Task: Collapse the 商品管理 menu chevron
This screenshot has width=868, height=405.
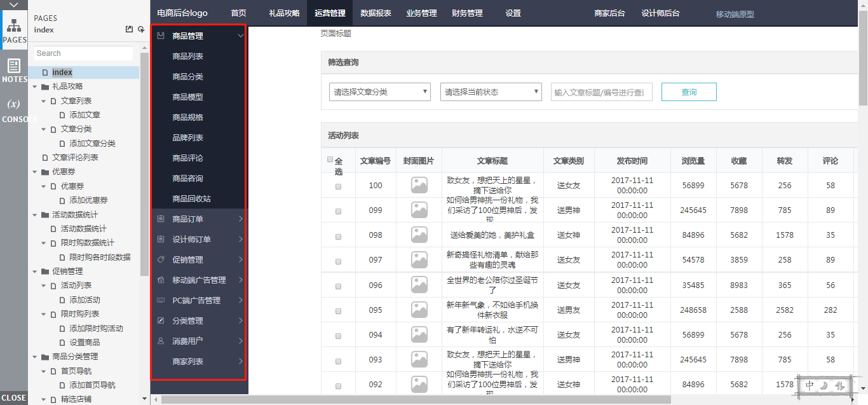Action: [x=241, y=36]
